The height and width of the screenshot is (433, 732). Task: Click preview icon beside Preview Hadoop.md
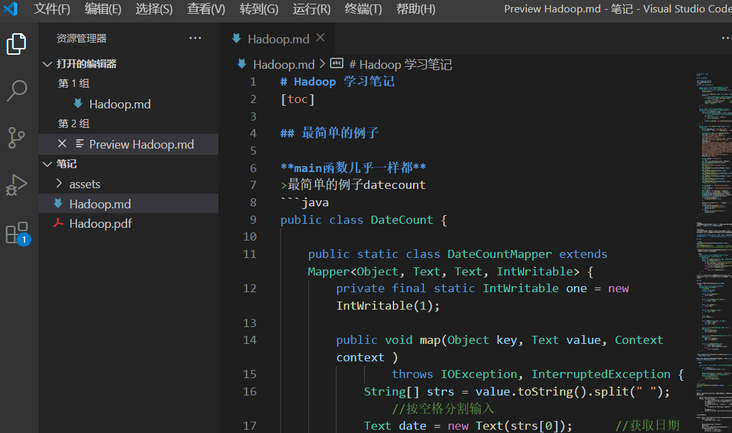point(79,144)
